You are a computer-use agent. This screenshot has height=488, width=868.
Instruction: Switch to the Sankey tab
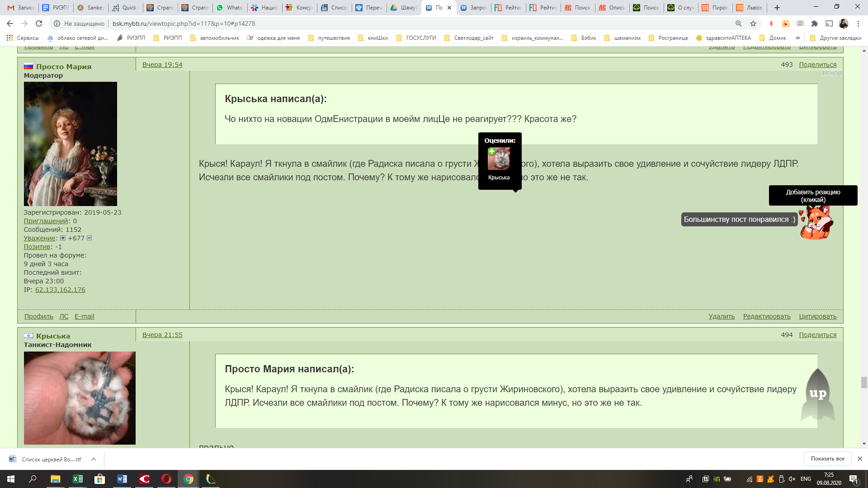coord(91,8)
